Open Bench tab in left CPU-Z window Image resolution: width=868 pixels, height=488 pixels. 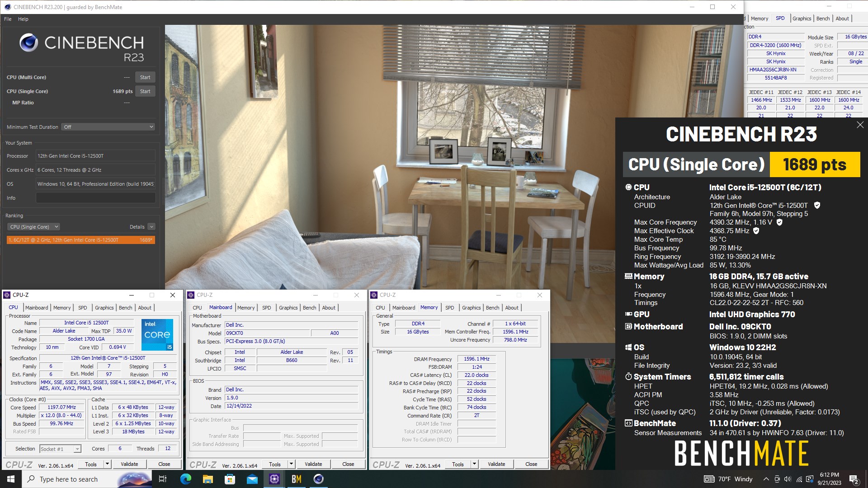click(x=126, y=308)
